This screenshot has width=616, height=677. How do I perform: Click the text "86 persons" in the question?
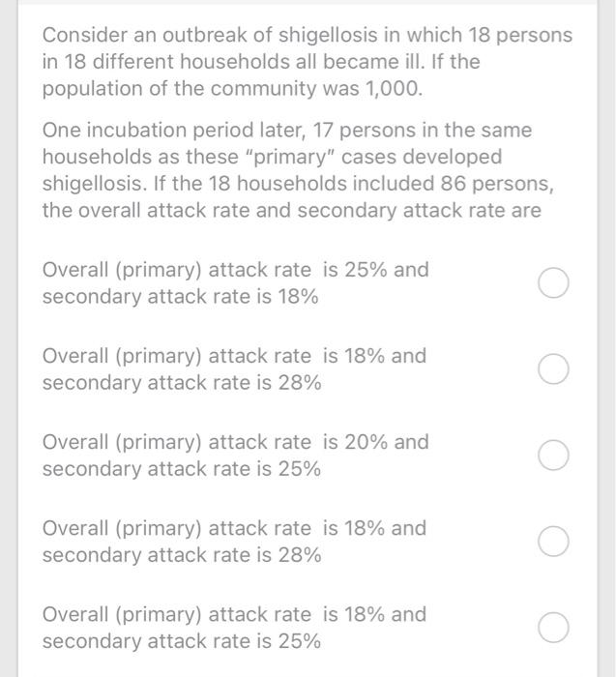[497, 184]
